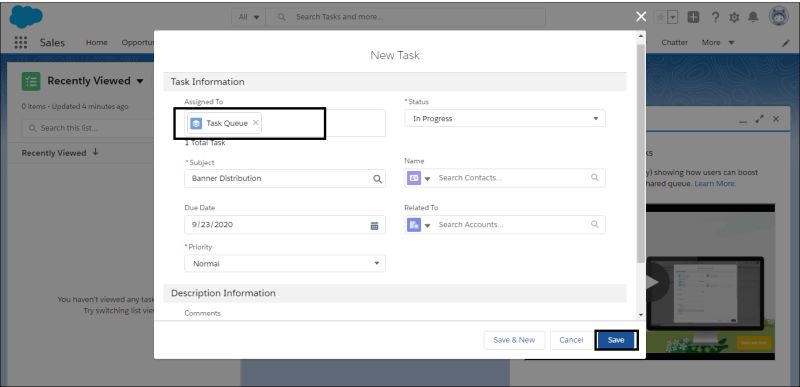This screenshot has width=800, height=387.
Task: Expand the right side panel
Action: (760, 119)
